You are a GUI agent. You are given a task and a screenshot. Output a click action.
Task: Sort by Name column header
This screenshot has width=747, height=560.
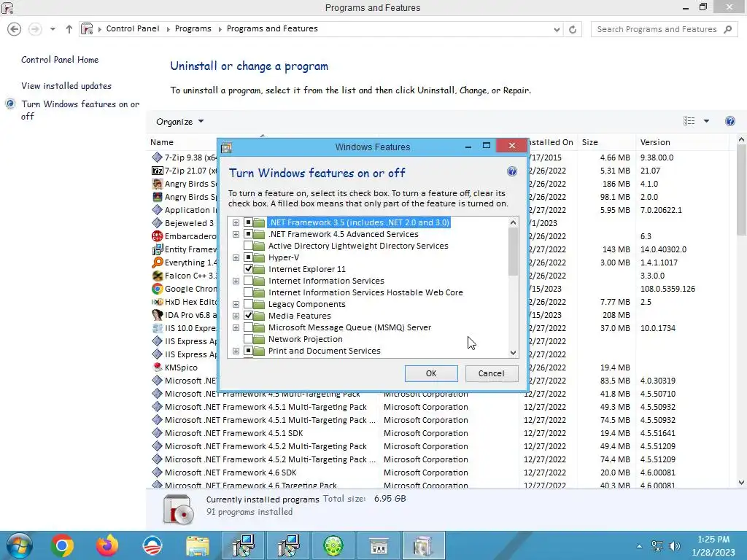tap(162, 142)
